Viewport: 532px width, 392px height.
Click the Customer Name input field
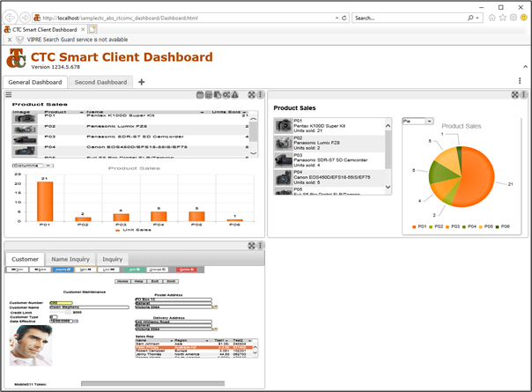coord(90,307)
